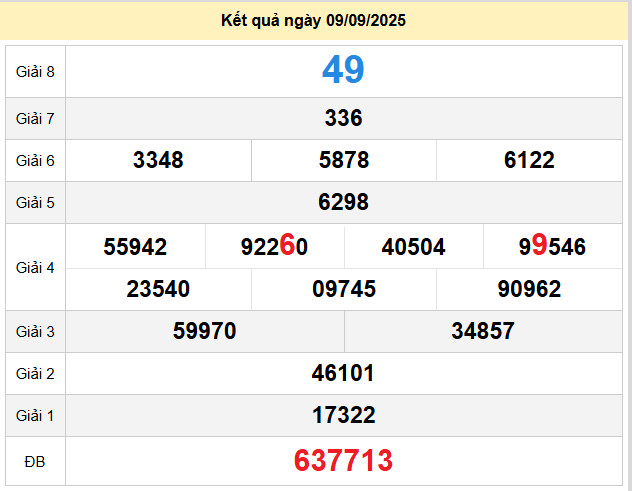The image size is (632, 491).
Task: Select Giải 1 number 17322
Action: (x=344, y=415)
